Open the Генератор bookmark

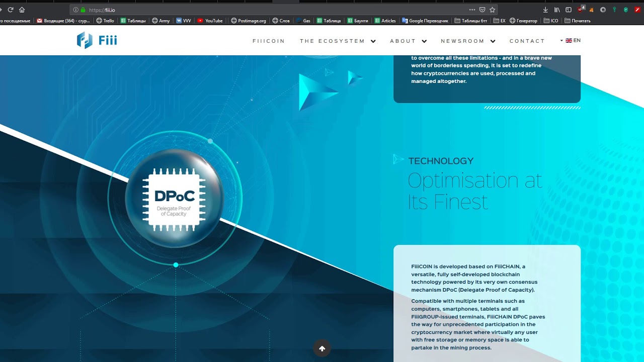point(524,21)
